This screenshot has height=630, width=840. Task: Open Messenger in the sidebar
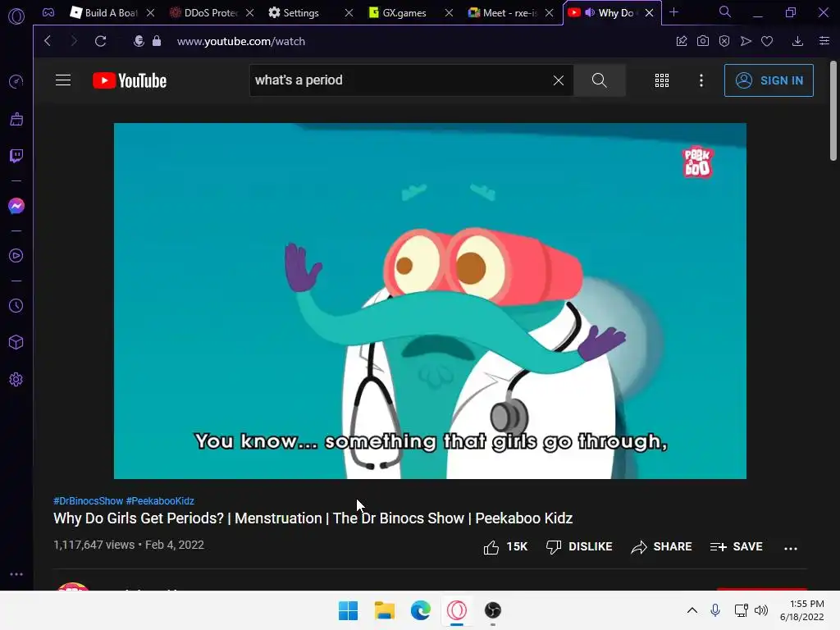click(x=16, y=206)
